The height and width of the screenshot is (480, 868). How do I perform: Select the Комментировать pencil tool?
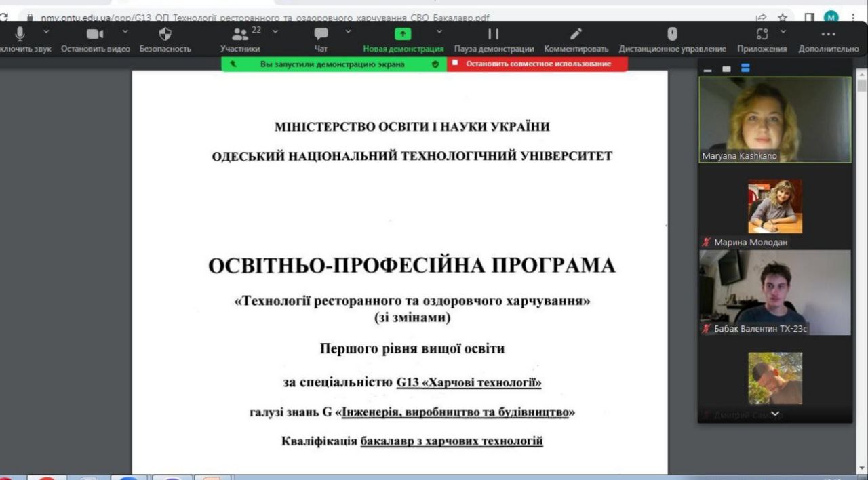click(x=576, y=35)
